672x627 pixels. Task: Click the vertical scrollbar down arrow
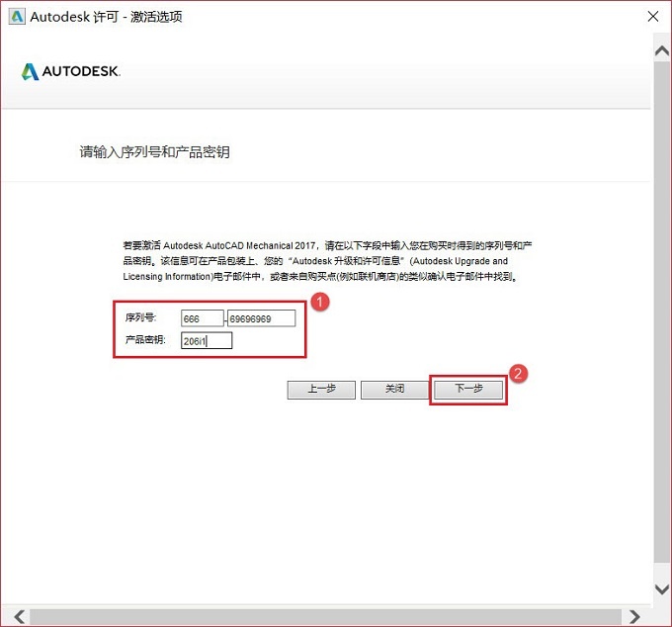(x=662, y=589)
